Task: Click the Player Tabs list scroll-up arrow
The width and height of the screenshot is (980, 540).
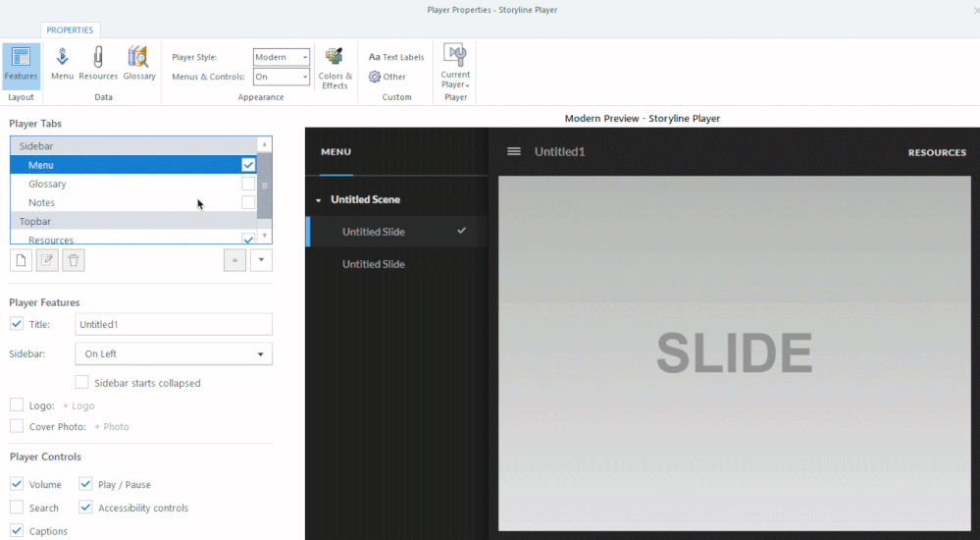Action: coord(265,144)
